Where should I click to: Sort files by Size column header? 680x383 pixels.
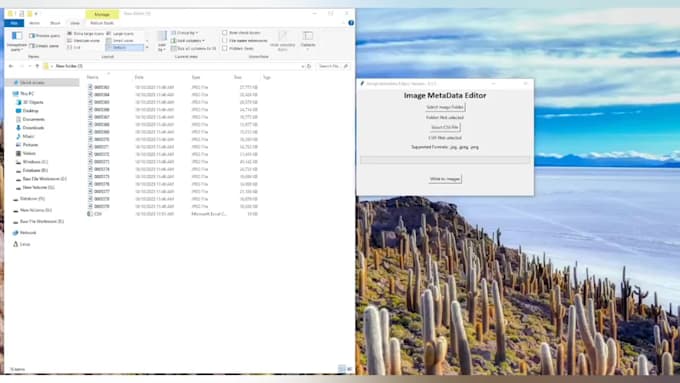click(x=238, y=77)
